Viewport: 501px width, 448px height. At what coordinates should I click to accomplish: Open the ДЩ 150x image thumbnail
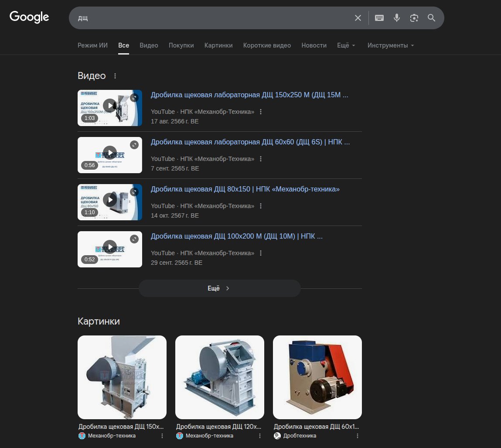(122, 377)
